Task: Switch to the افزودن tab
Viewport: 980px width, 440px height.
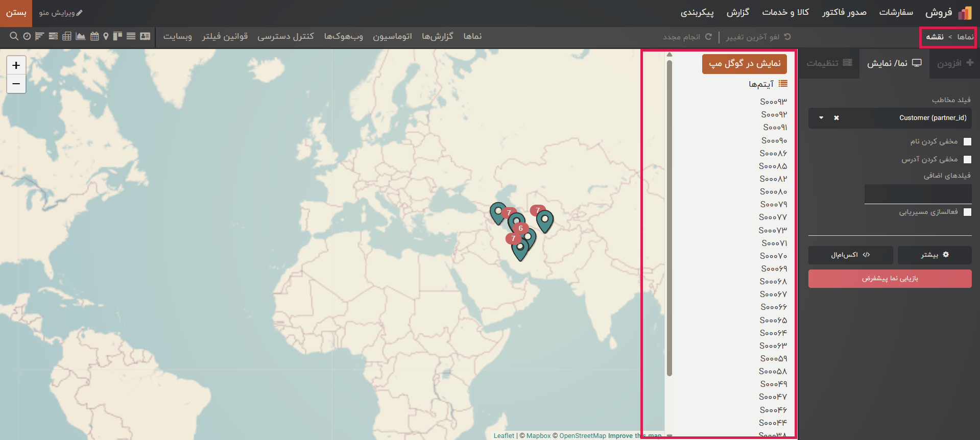Action: tap(955, 63)
